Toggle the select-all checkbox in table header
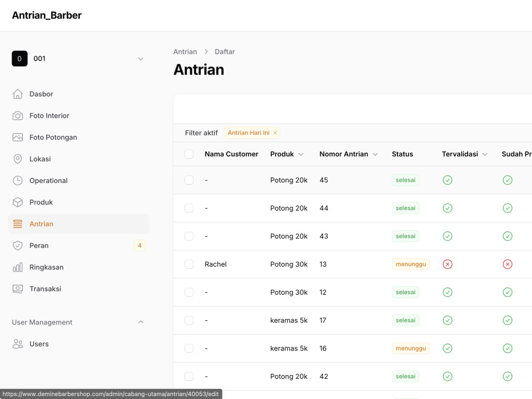The width and height of the screenshot is (532, 399). (x=189, y=154)
